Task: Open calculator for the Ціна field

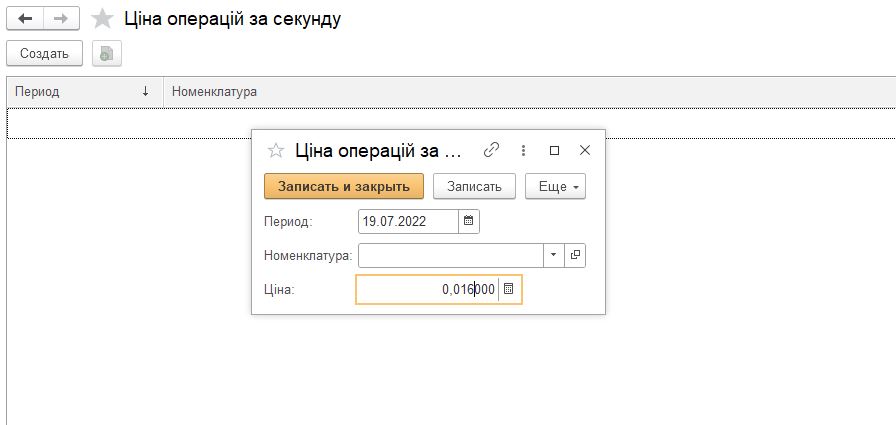Action: point(509,289)
